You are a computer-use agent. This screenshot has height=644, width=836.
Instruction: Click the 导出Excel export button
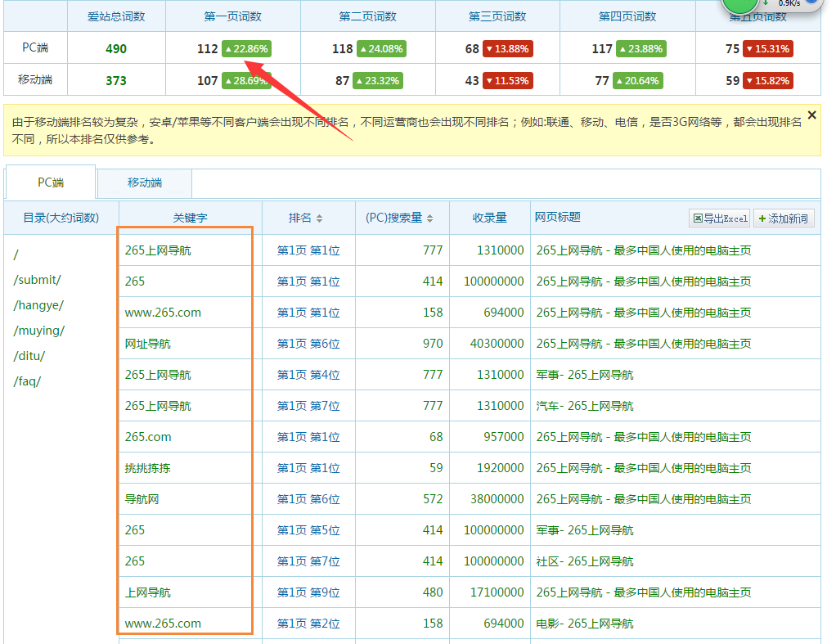coord(720,218)
